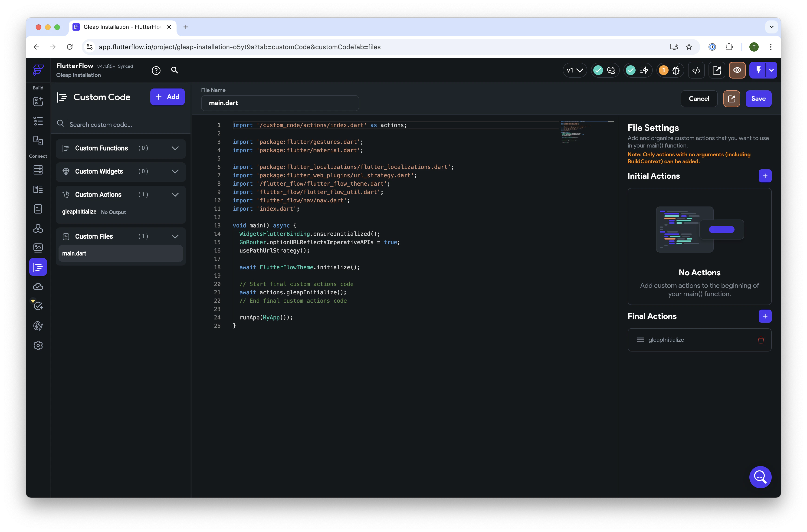Click the browser address bar URL
Viewport: 807px width, 532px height.
(239, 47)
